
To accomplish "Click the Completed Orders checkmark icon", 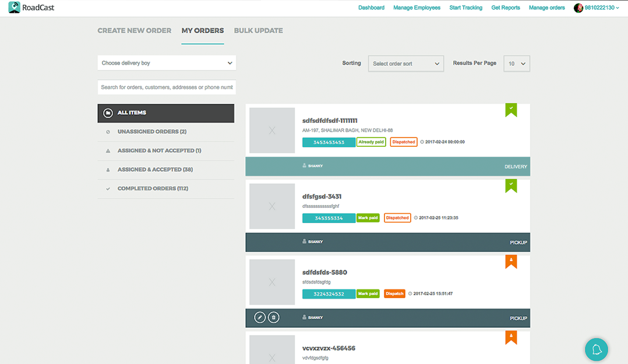I will (x=108, y=189).
